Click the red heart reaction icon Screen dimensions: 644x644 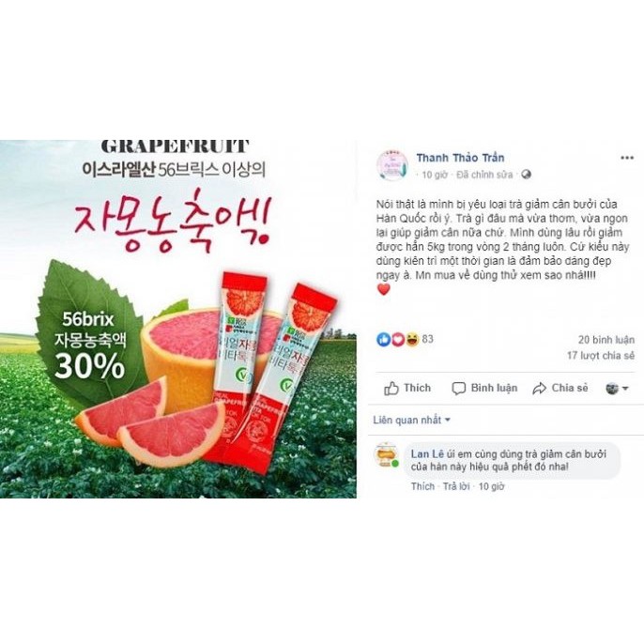[x=398, y=339]
